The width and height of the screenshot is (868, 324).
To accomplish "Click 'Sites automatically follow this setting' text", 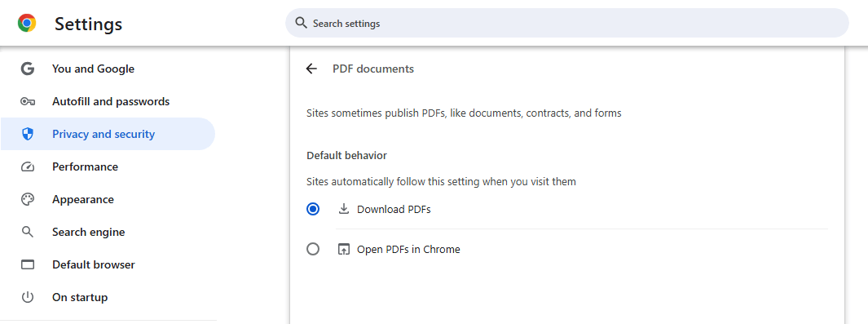I will pos(441,181).
